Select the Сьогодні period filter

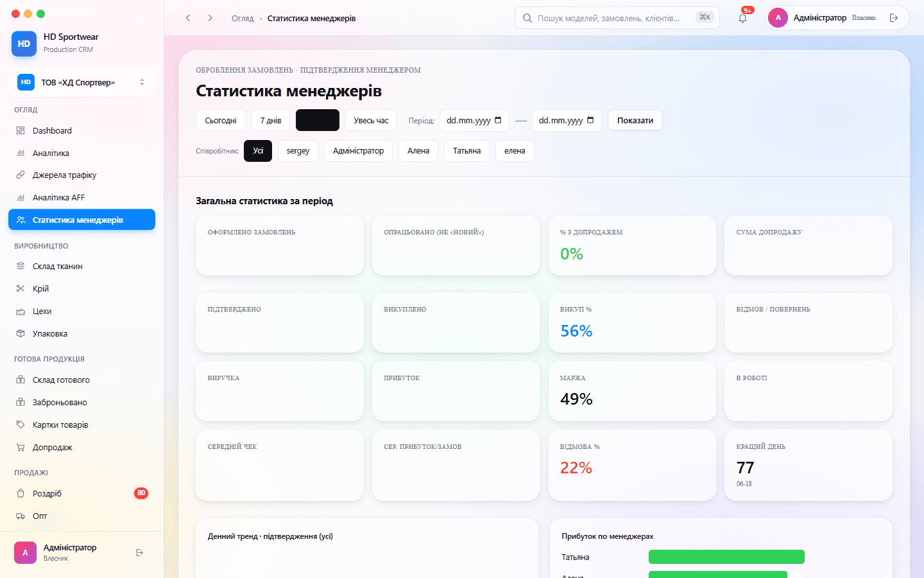[x=221, y=120]
